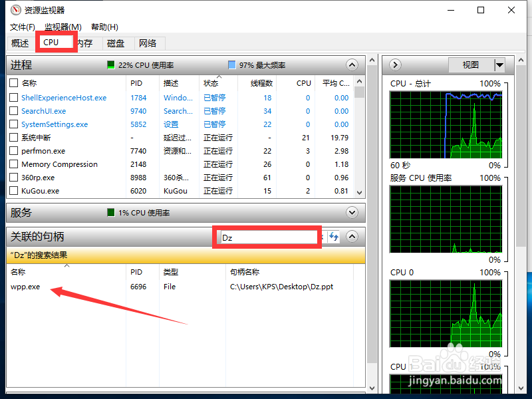Image resolution: width=532 pixels, height=399 pixels.
Task: Select the Memory Compression process name
Action: coord(59,164)
